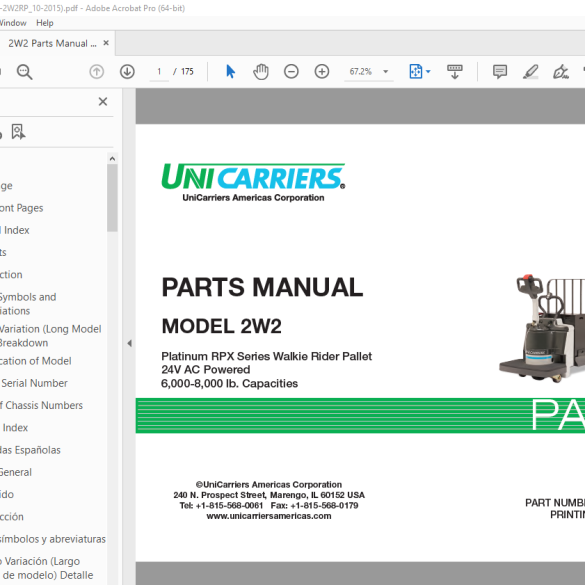Open zoom percentage dropdown arrow
585x585 pixels.
[x=386, y=72]
